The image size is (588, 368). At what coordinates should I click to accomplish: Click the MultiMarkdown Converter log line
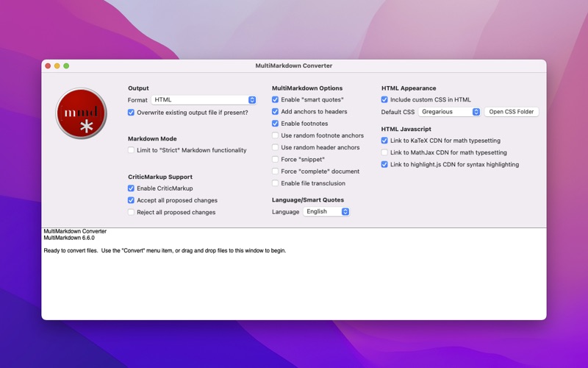75,231
